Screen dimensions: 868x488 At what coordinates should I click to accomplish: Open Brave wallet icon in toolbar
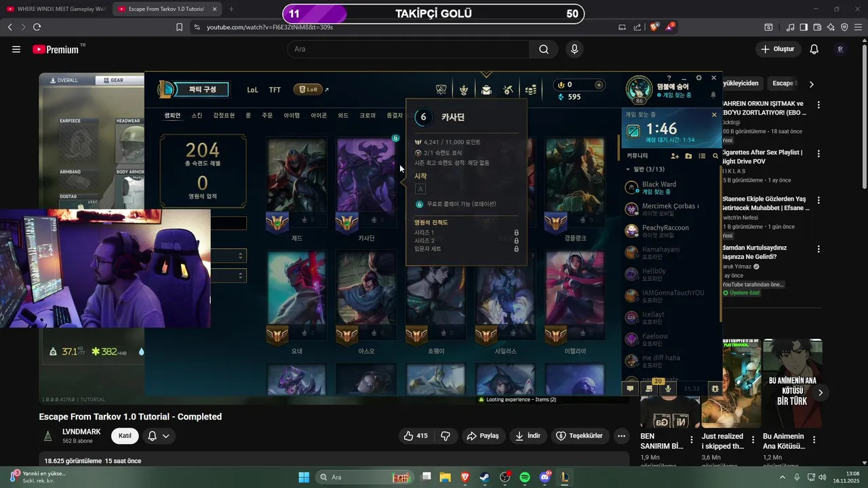pyautogui.click(x=817, y=27)
